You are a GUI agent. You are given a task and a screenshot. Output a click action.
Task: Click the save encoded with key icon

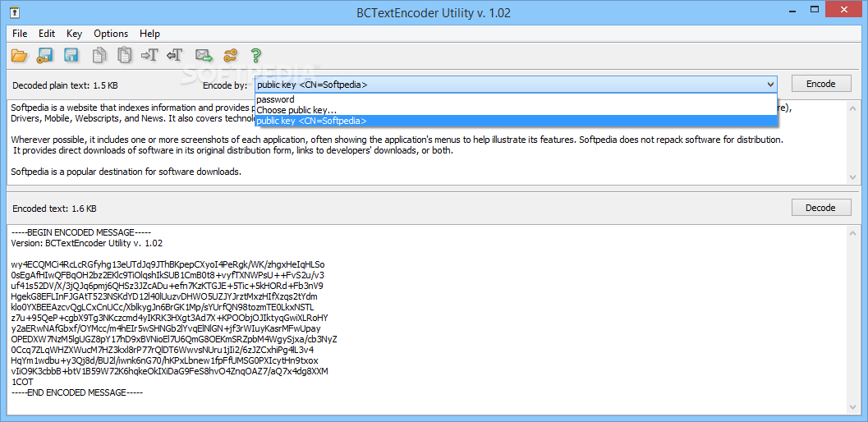[44, 55]
